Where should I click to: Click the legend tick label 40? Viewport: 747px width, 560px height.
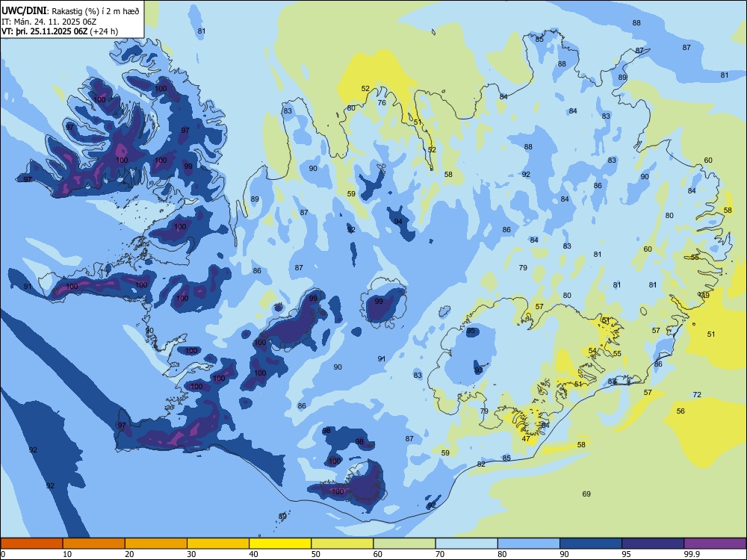pyautogui.click(x=253, y=554)
